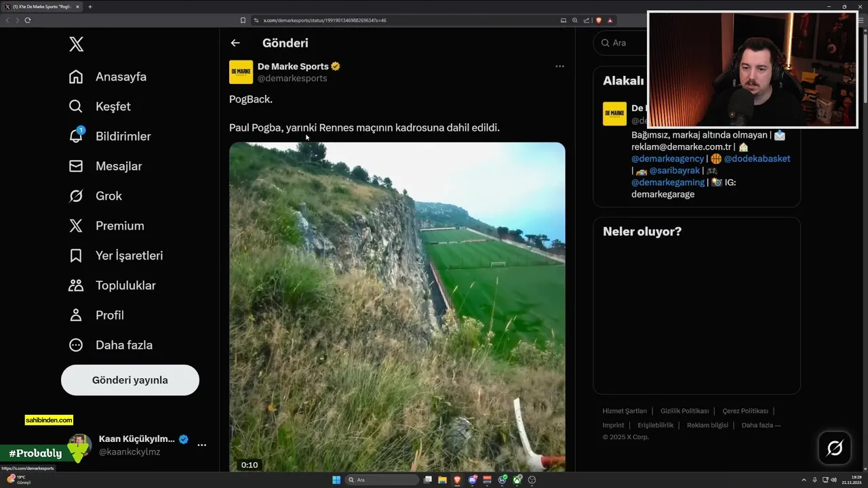Open Task View on taskbar
868x488 pixels.
click(428, 480)
